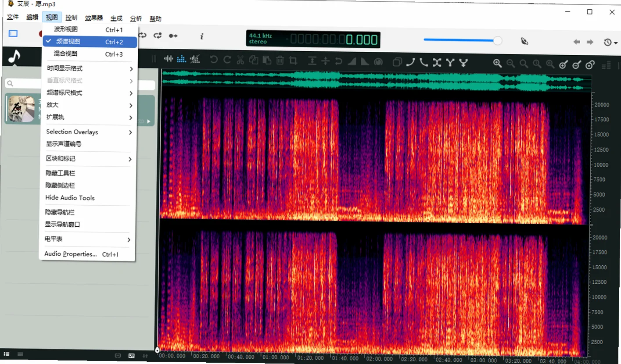Open the 分析 menu

(x=136, y=18)
